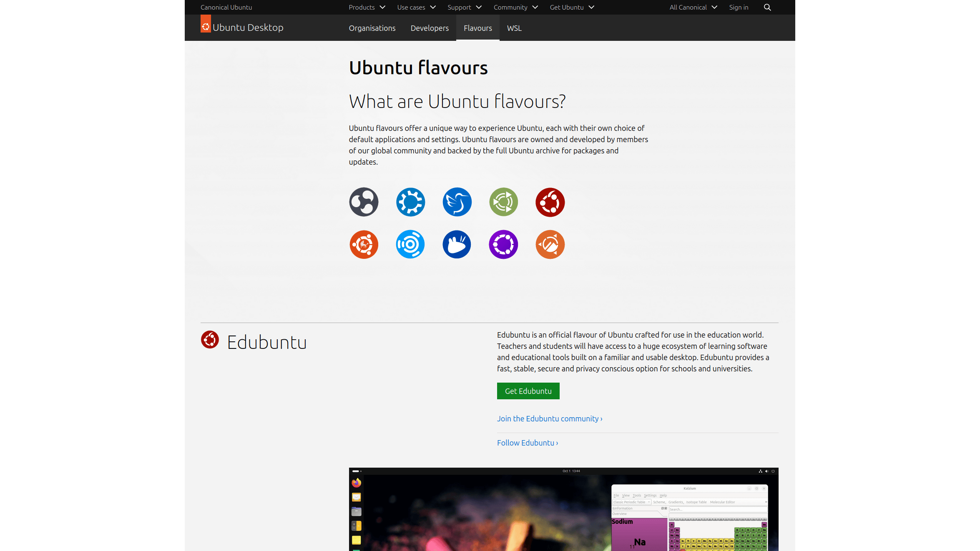
Task: Select the purple Ubuntu Unity icon
Action: coord(503,245)
